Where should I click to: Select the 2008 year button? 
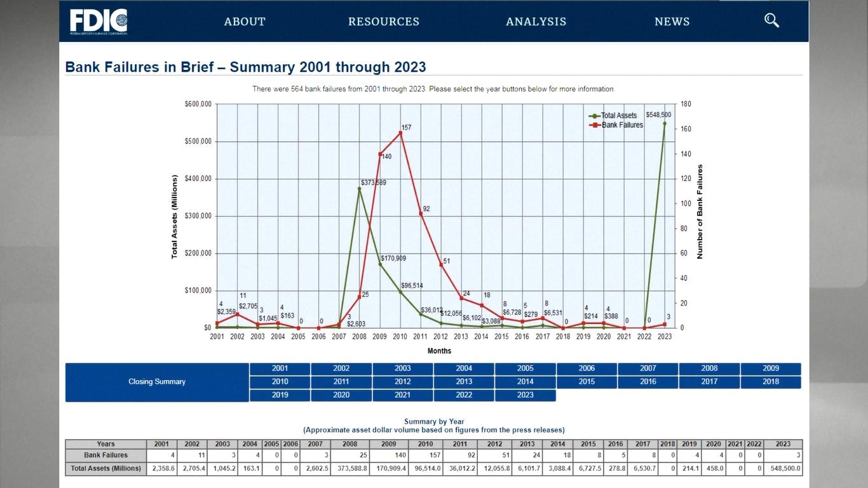pyautogui.click(x=709, y=369)
